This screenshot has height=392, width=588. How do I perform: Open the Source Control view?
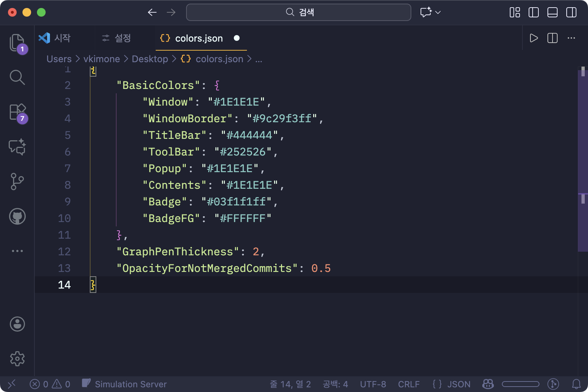[x=17, y=182]
